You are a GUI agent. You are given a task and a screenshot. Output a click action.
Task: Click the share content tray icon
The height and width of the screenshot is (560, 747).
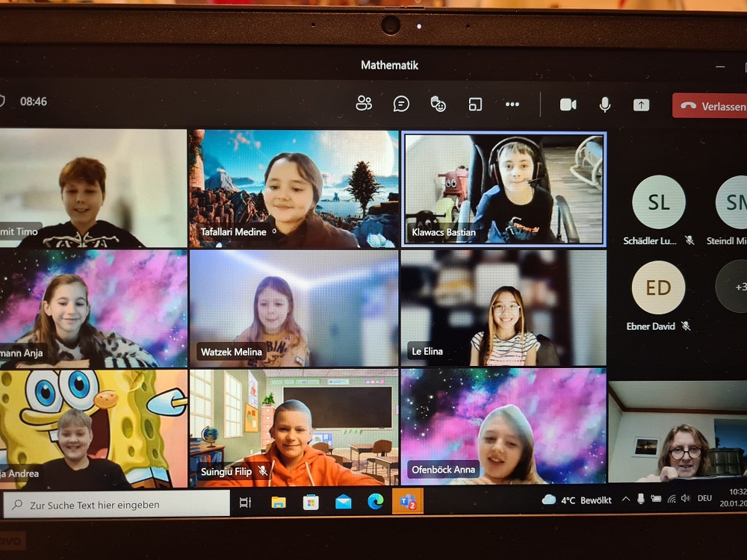pyautogui.click(x=641, y=105)
